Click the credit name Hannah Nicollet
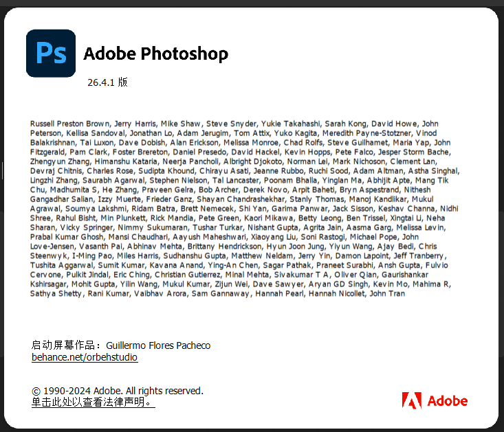Image resolution: width=504 pixels, height=432 pixels. click(x=336, y=293)
